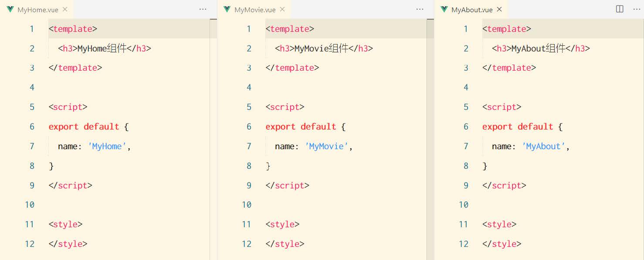The height and width of the screenshot is (260, 644).
Task: Place cursor on 'export default' in MyAbout.vue
Action: pos(518,127)
